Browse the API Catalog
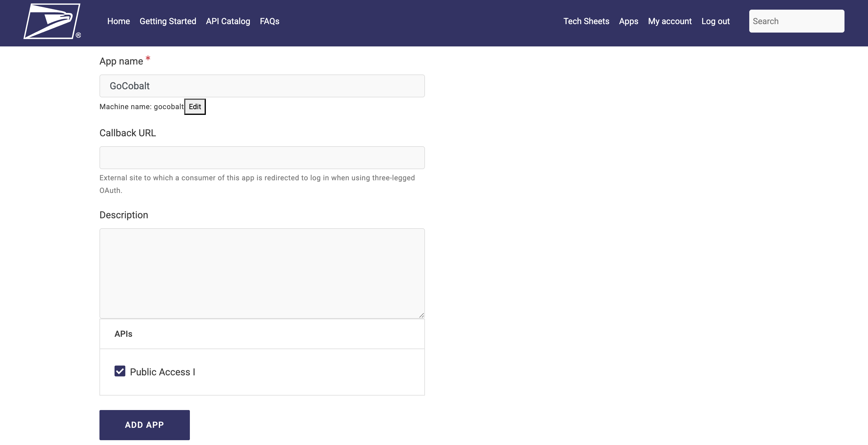This screenshot has height=445, width=868. 228,21
